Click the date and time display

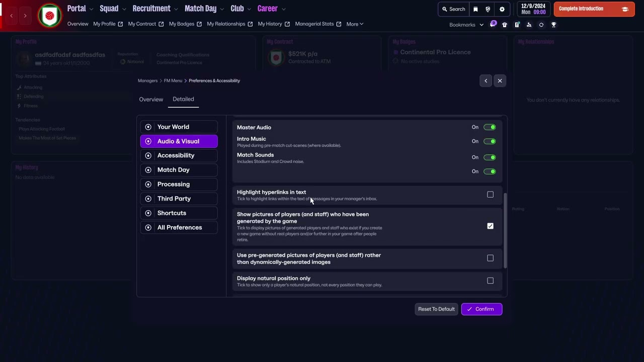(533, 9)
